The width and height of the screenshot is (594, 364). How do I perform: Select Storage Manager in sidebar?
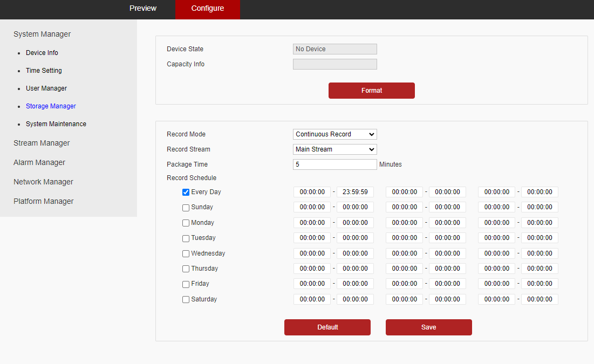click(x=51, y=106)
